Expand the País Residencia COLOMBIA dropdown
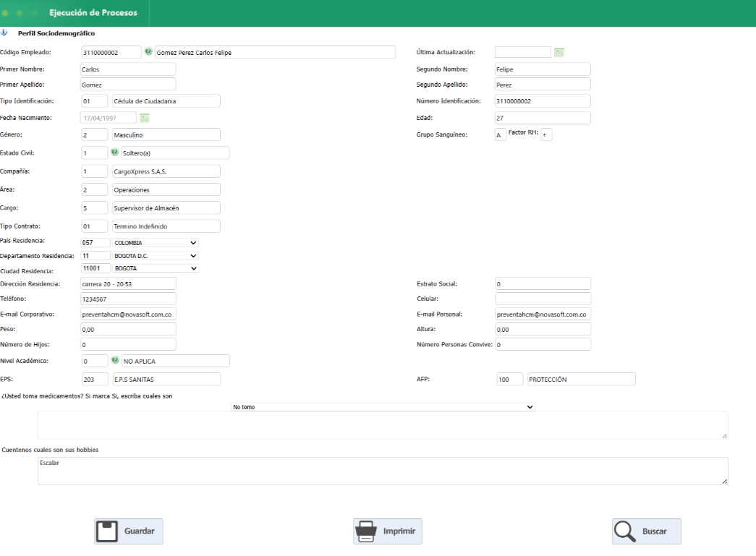The height and width of the screenshot is (556, 756). point(156,243)
